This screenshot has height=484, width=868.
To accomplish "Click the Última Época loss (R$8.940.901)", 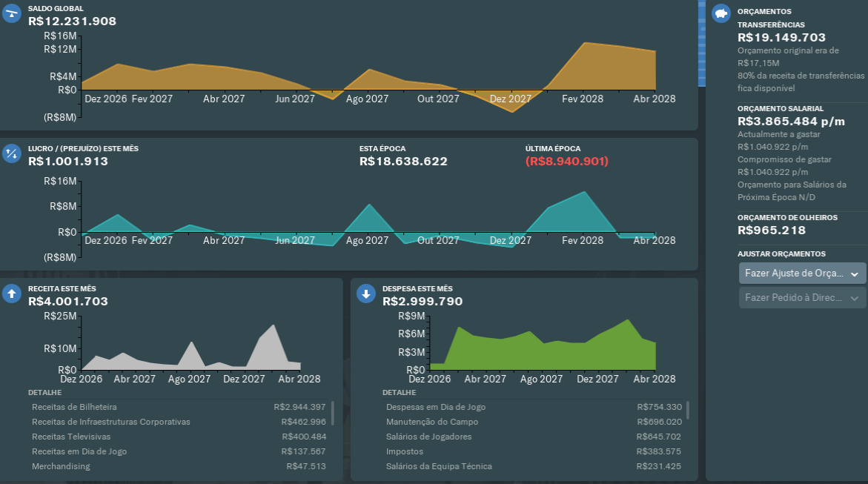I will (567, 161).
